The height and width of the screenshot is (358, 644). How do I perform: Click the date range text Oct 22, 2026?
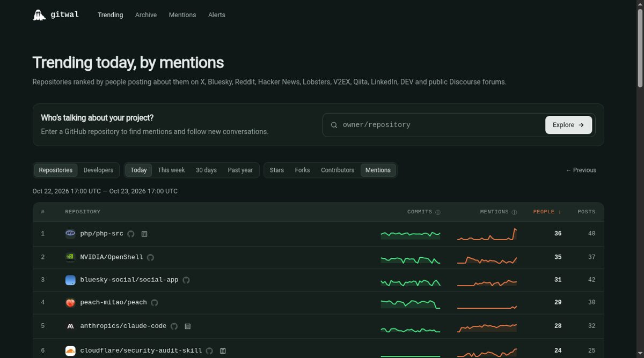tap(105, 191)
